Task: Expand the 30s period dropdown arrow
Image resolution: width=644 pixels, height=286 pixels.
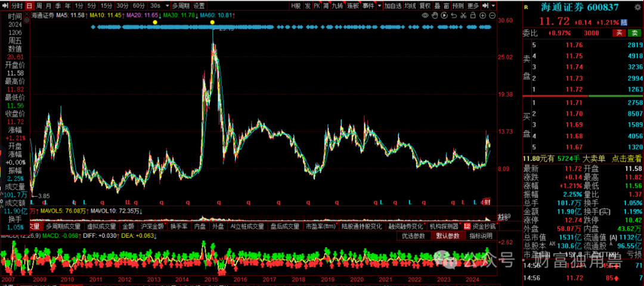Action: [x=167, y=6]
